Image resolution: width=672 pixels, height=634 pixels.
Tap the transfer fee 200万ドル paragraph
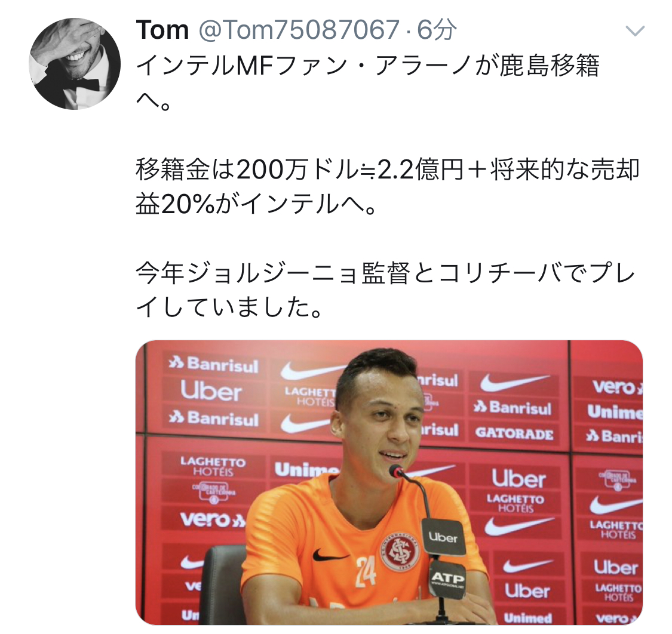coord(387,187)
